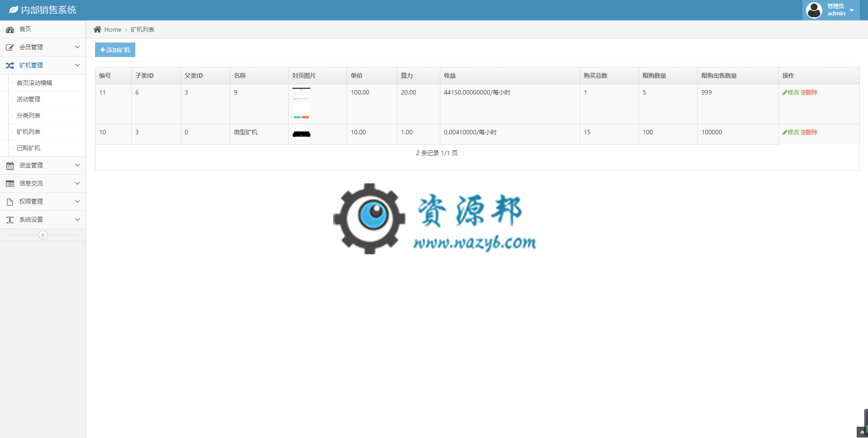Open the 首页 menu item
868x438 pixels.
(x=43, y=29)
